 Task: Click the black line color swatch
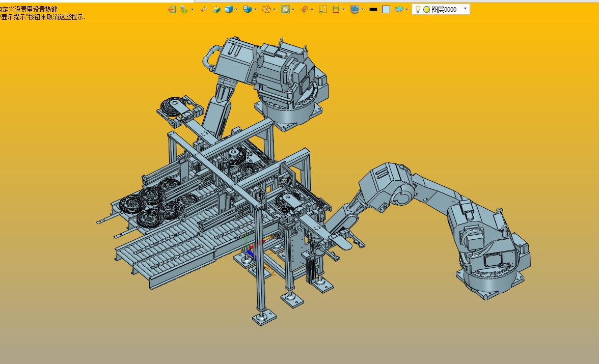[374, 10]
